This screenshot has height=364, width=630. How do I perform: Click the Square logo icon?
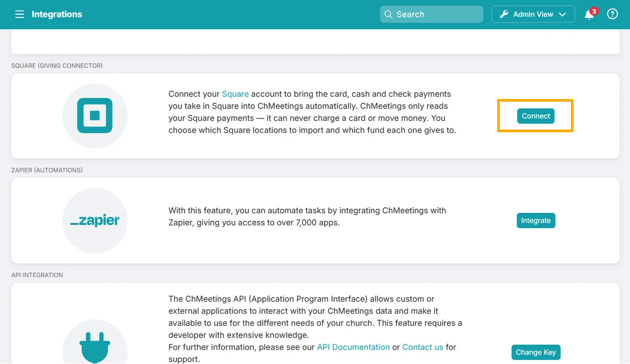pyautogui.click(x=95, y=115)
